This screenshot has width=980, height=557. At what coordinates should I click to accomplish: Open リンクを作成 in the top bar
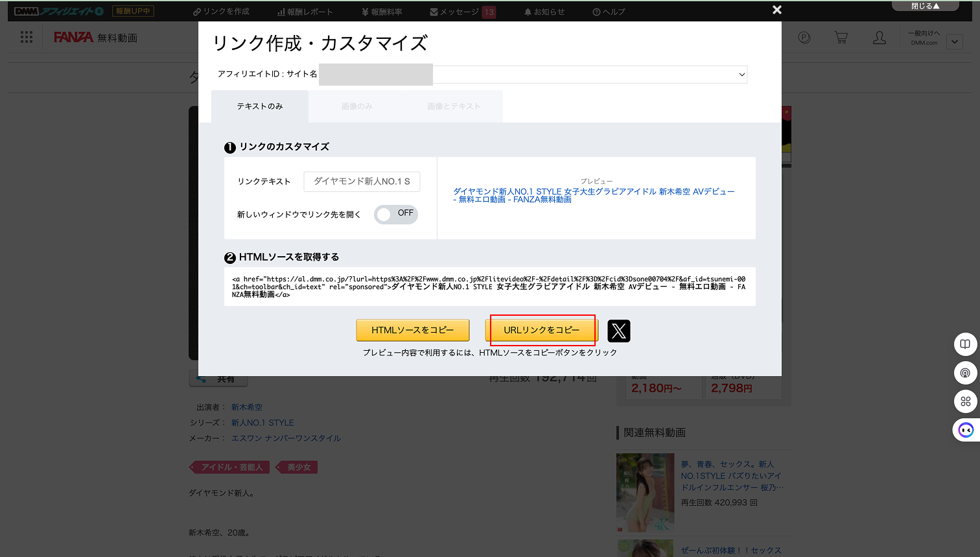(x=221, y=12)
